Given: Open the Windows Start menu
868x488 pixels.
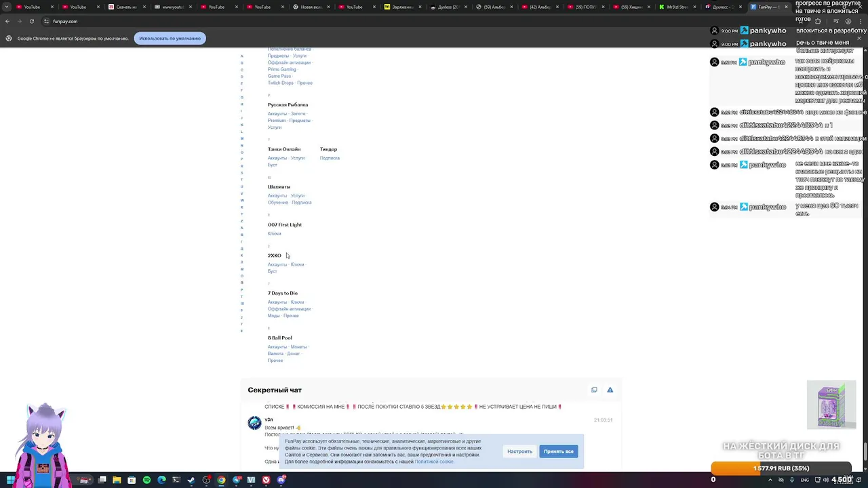Looking at the screenshot, I should click(11, 480).
